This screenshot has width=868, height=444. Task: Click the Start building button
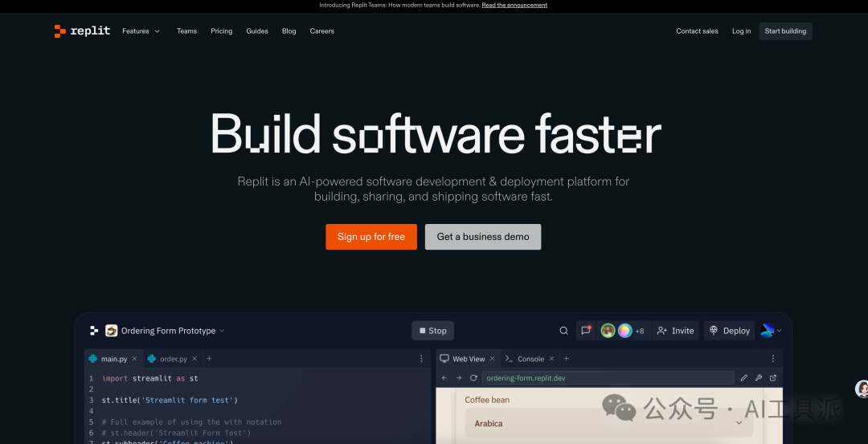(785, 31)
